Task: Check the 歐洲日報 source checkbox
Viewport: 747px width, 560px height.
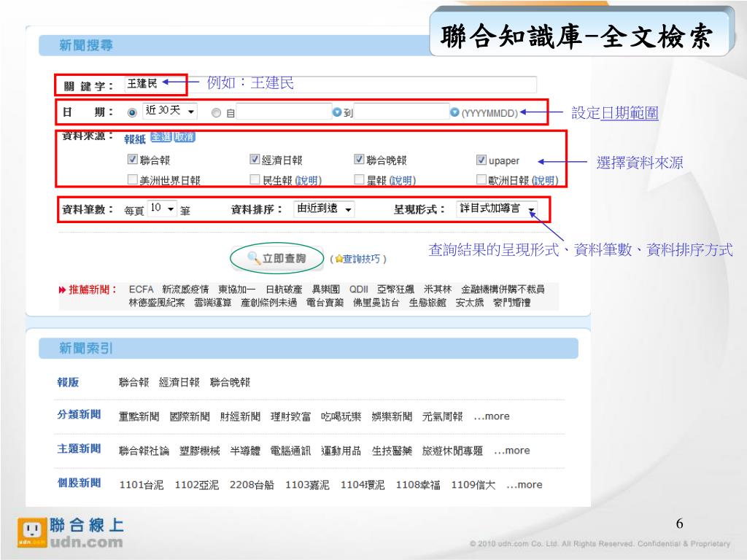Action: click(x=481, y=179)
